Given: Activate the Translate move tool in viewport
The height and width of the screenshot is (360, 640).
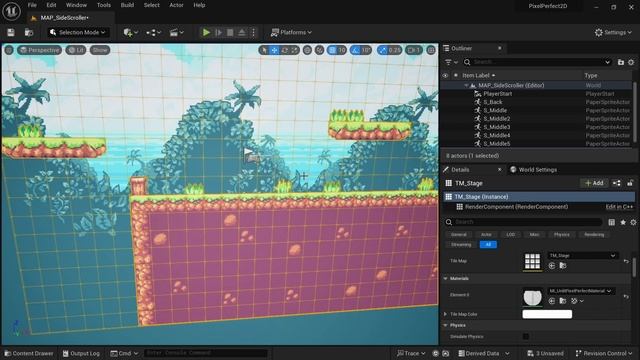Looking at the screenshot, I should coord(274,50).
